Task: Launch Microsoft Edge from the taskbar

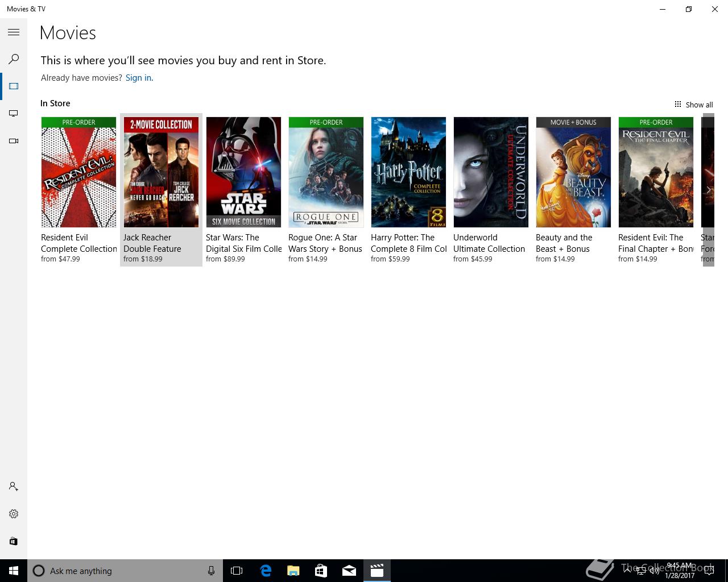Action: coord(266,571)
